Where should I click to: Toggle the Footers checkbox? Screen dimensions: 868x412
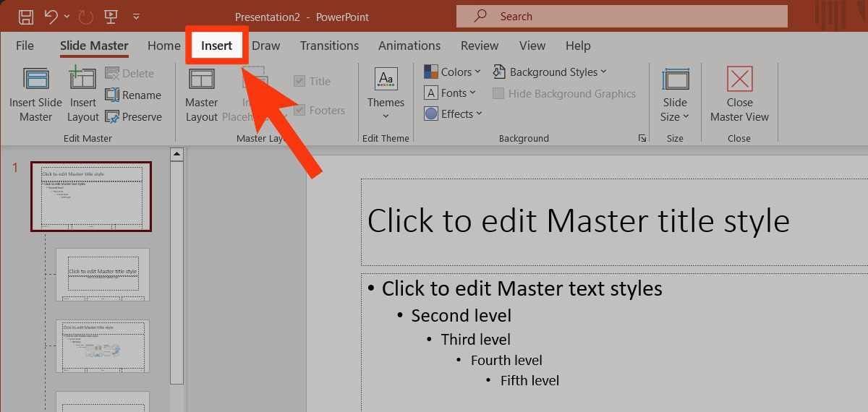[299, 111]
